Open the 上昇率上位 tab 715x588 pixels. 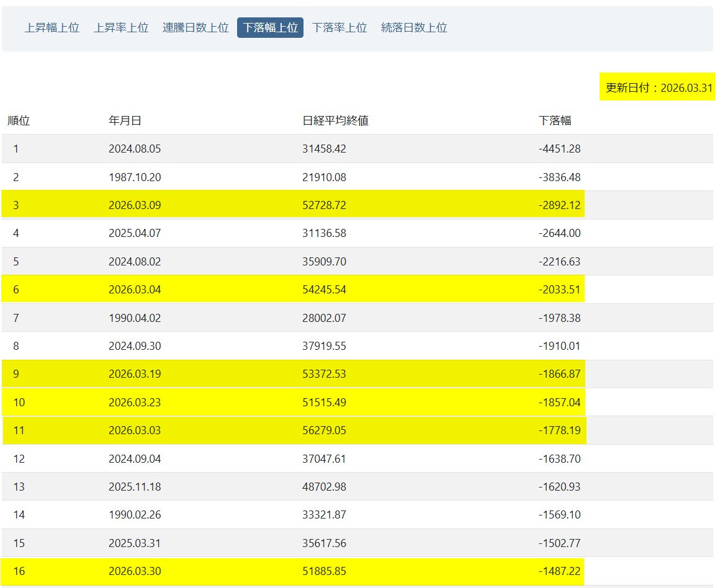point(121,28)
